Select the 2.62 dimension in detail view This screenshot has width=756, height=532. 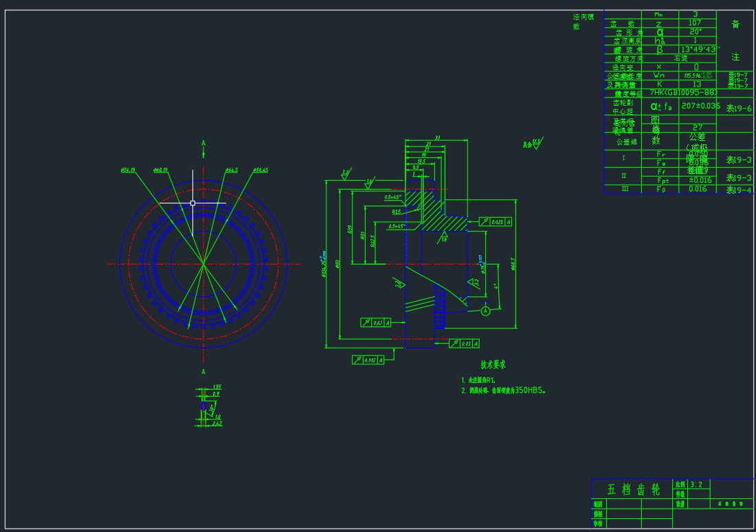217,423
